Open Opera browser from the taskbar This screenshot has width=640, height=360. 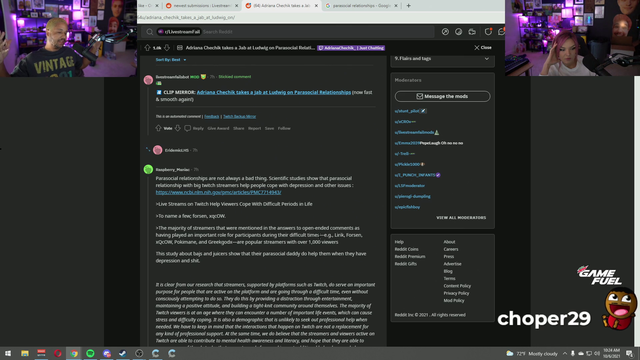58,353
